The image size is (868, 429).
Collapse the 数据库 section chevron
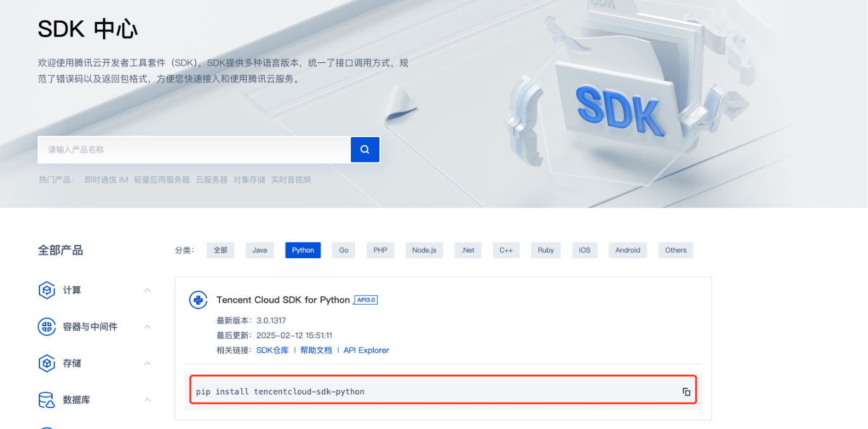[147, 400]
